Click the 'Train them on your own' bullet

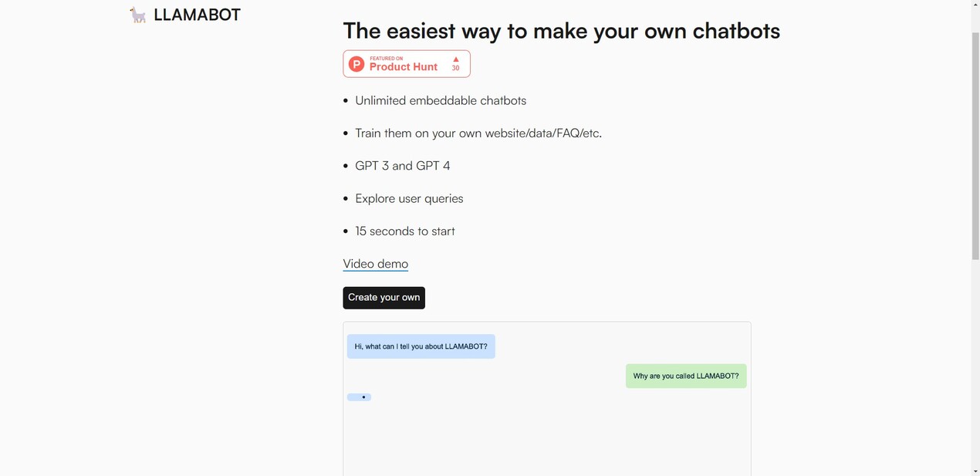478,133
